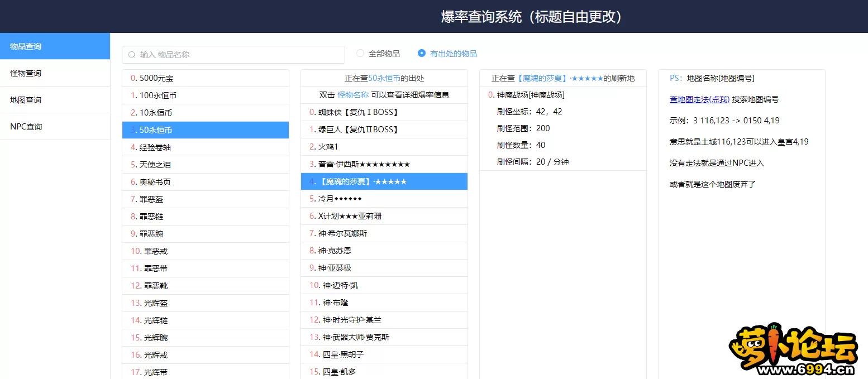Select item 光辉戒

[206, 355]
